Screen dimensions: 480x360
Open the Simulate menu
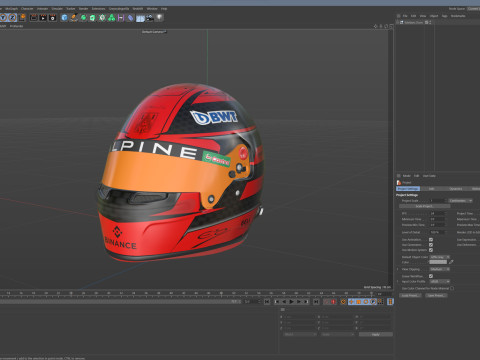click(57, 9)
